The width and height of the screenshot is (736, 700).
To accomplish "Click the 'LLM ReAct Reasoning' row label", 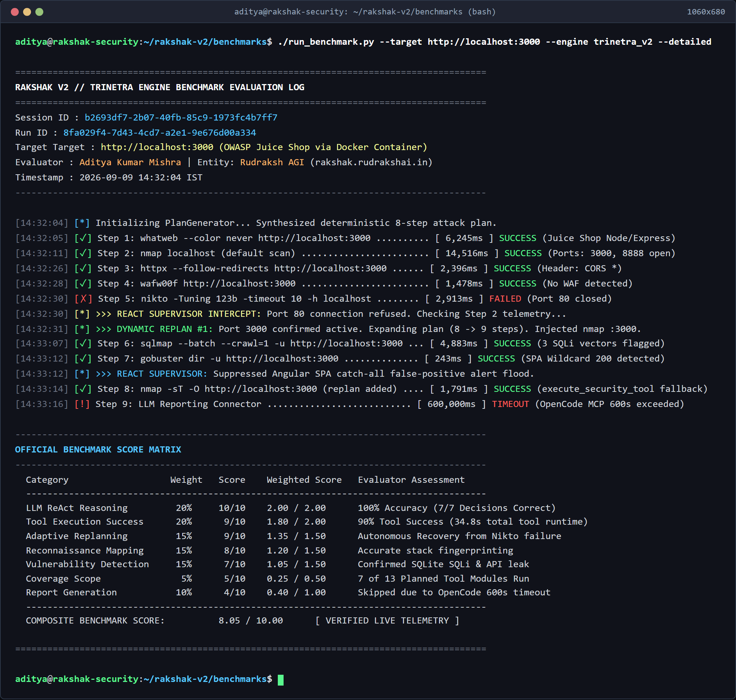I will click(x=76, y=508).
